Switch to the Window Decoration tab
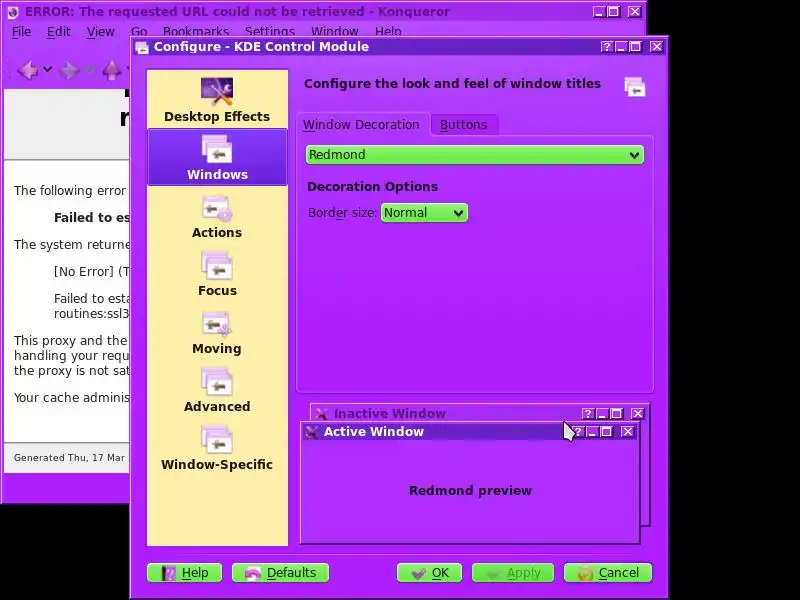Image resolution: width=800 pixels, height=600 pixels. point(361,124)
